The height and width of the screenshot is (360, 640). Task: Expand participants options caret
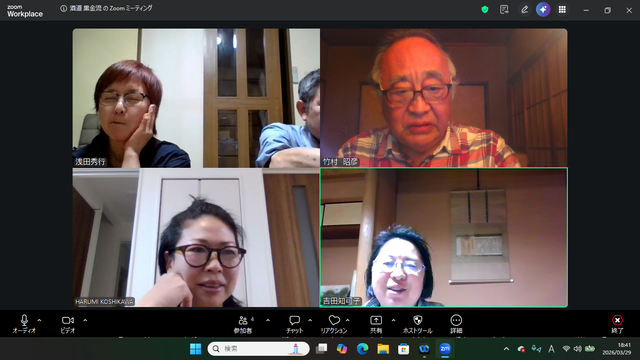pyautogui.click(x=268, y=320)
